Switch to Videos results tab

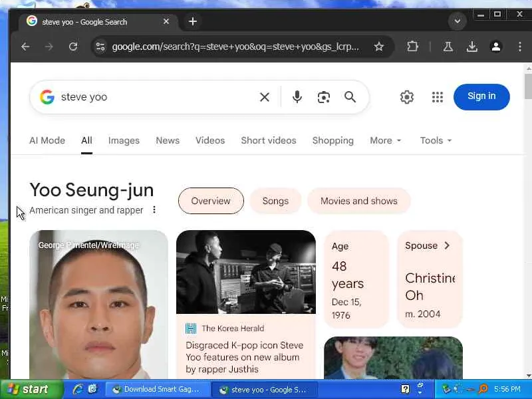[210, 140]
